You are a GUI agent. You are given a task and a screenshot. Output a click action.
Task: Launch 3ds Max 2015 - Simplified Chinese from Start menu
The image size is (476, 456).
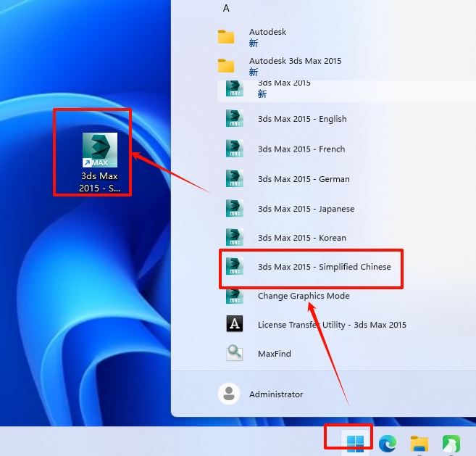323,267
